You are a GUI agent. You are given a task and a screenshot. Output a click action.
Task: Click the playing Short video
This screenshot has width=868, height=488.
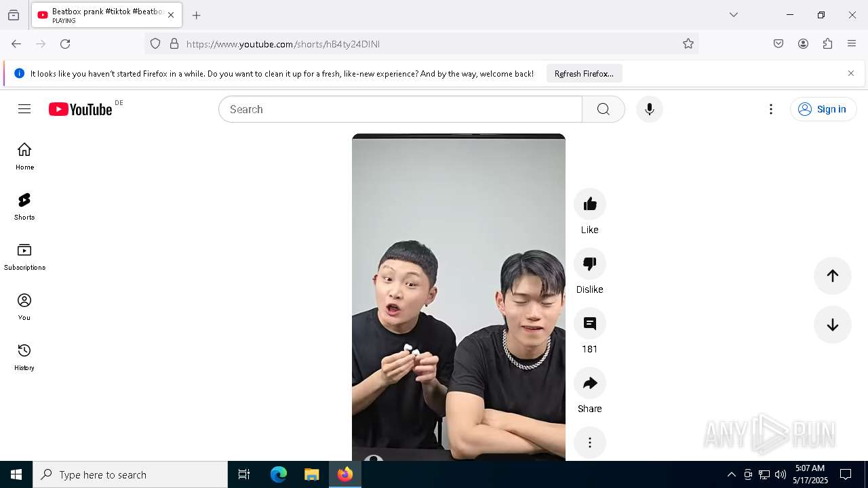(x=458, y=298)
